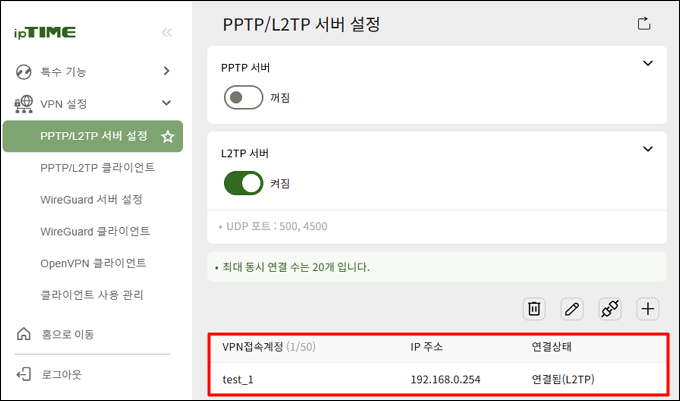Click 로그아웃 to log out

click(x=61, y=374)
